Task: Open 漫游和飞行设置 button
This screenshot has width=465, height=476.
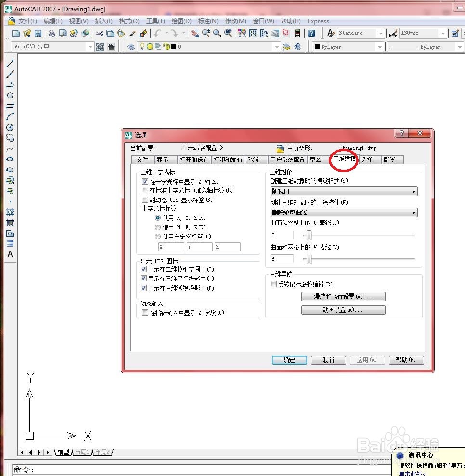Action: [343, 296]
